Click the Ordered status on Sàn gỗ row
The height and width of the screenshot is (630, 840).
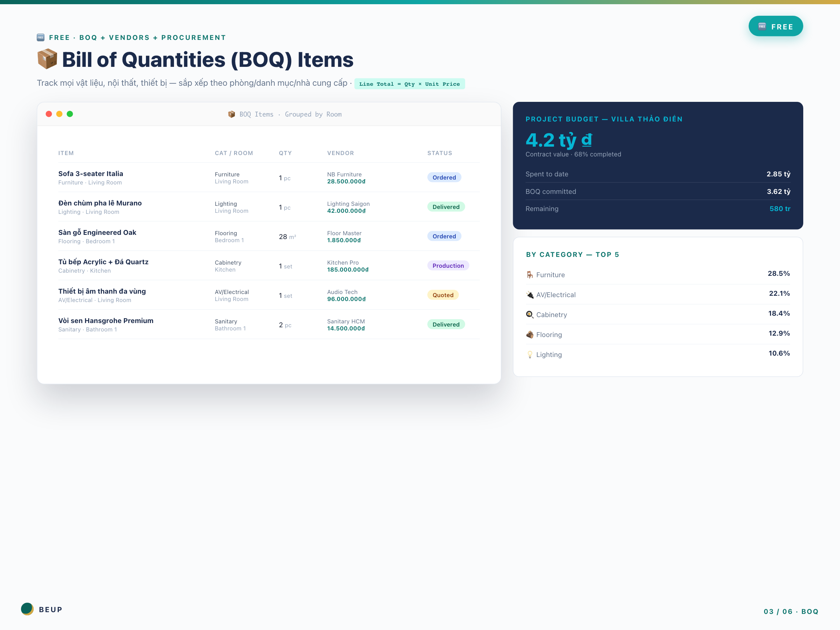[444, 236]
